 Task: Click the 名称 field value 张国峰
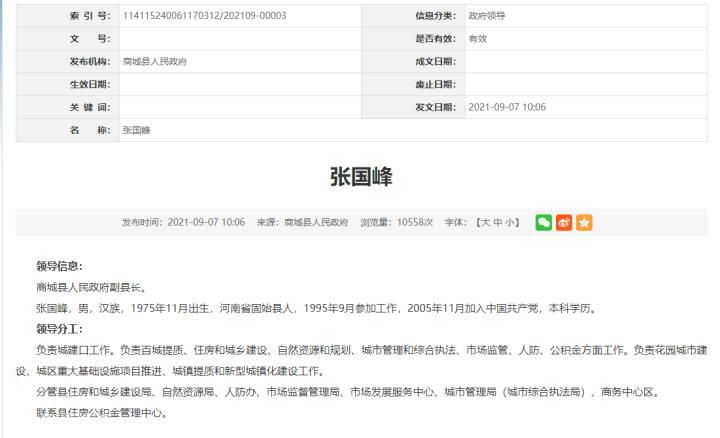(136, 130)
